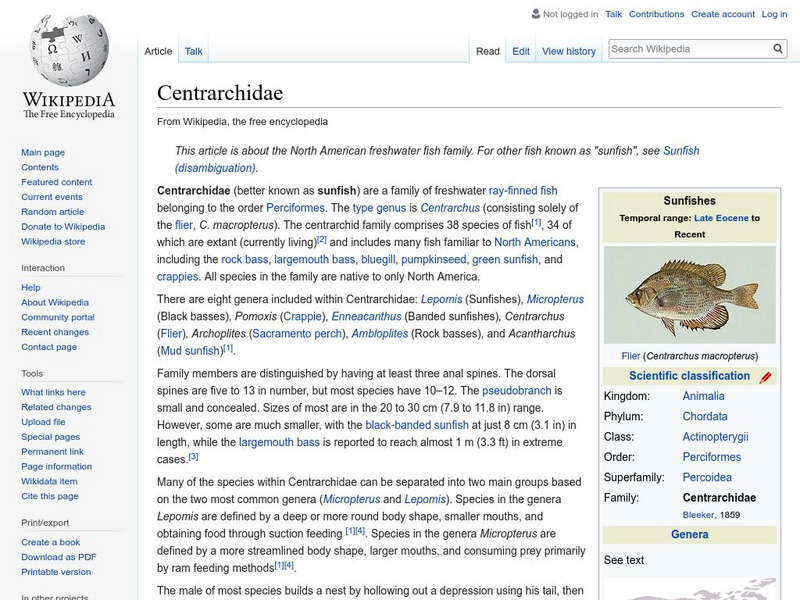Follow the Mud sunfish link
The height and width of the screenshot is (600, 800).
(191, 351)
